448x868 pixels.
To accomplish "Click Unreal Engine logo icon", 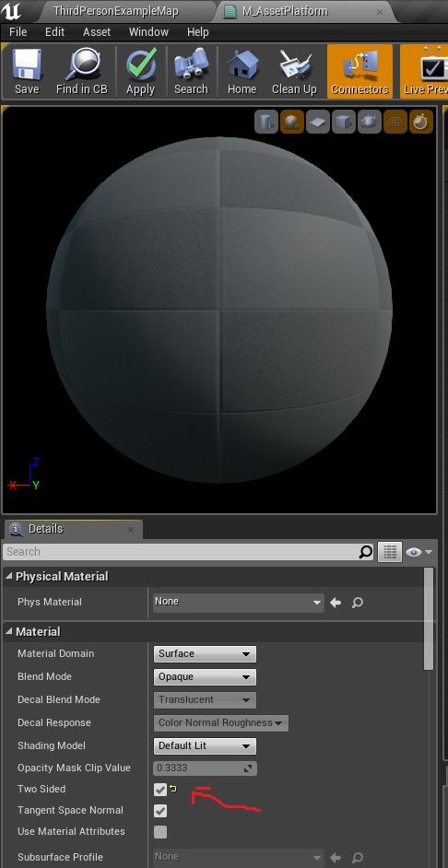I will click(x=12, y=11).
